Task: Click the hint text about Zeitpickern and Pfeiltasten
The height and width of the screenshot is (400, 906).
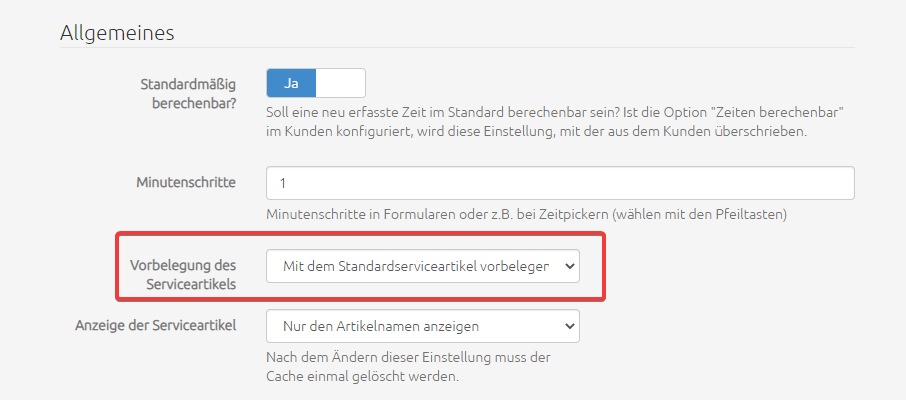Action: (x=526, y=214)
